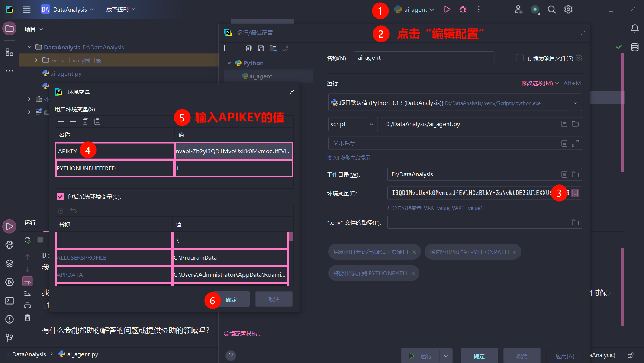Expand the .venv folder in project tree
The image size is (644, 363).
coord(36,60)
